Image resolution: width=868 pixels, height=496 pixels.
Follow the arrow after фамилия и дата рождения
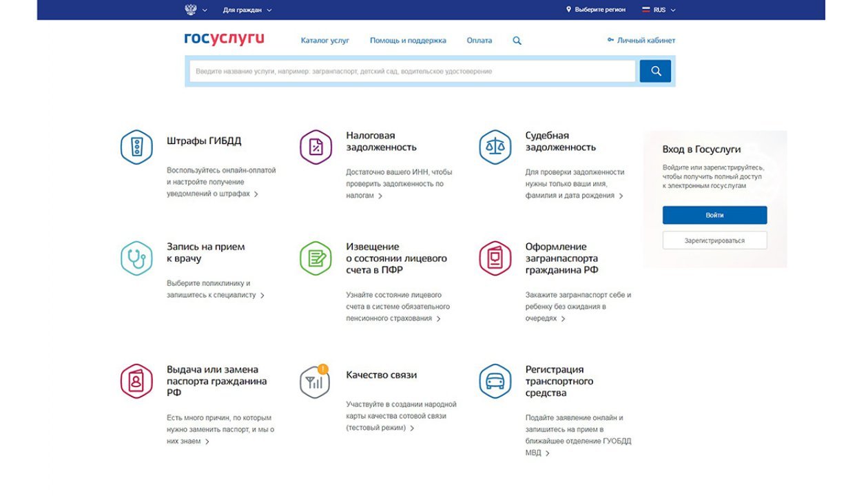(x=621, y=196)
